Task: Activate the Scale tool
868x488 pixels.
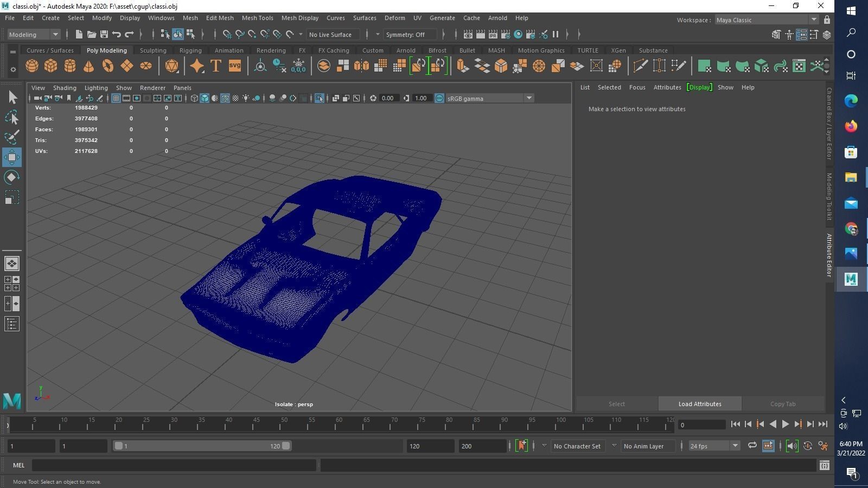Action: [12, 197]
